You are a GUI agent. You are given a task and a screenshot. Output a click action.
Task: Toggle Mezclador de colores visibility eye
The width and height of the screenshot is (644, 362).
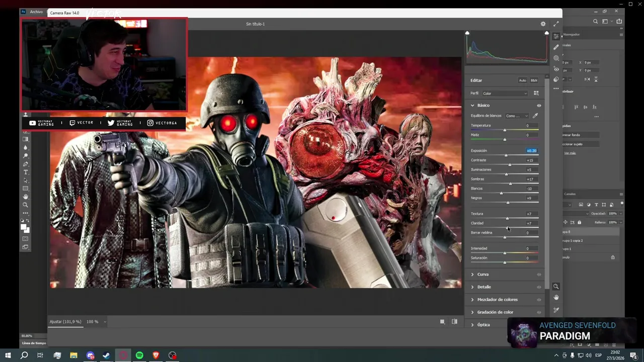tap(539, 300)
